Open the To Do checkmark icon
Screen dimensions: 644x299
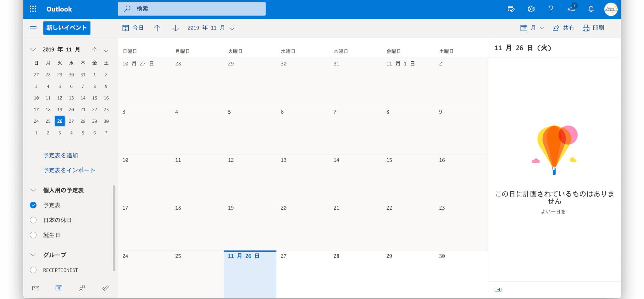tap(106, 288)
